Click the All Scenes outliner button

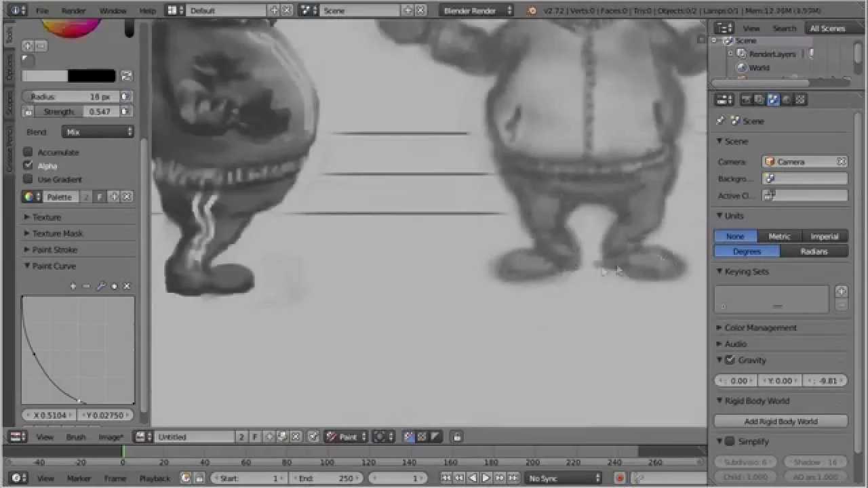pos(827,28)
